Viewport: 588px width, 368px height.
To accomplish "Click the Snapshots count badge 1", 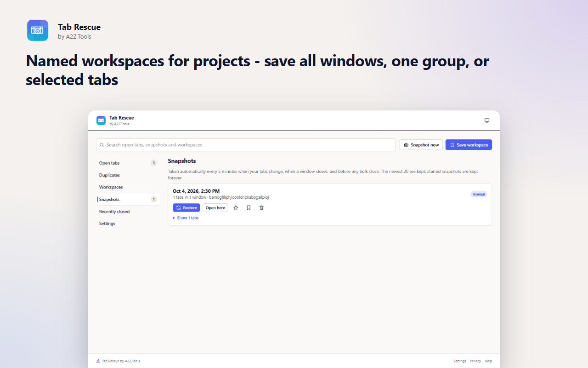I will click(154, 199).
